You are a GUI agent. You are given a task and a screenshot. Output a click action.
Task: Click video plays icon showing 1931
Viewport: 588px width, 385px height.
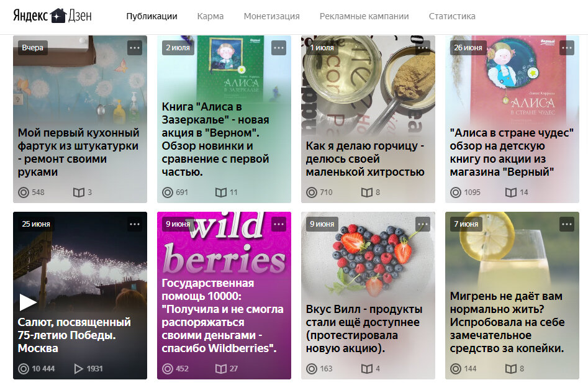(x=78, y=369)
